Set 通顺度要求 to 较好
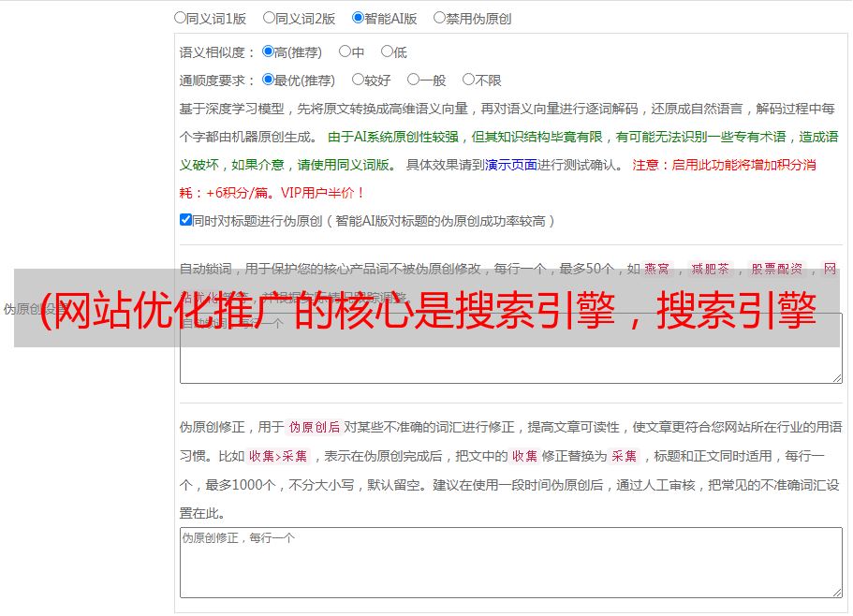 (x=358, y=80)
